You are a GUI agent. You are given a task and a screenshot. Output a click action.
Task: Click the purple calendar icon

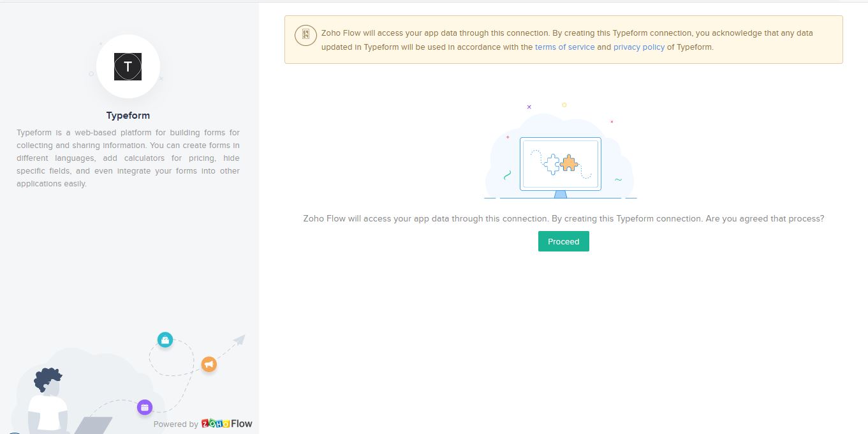(x=145, y=407)
